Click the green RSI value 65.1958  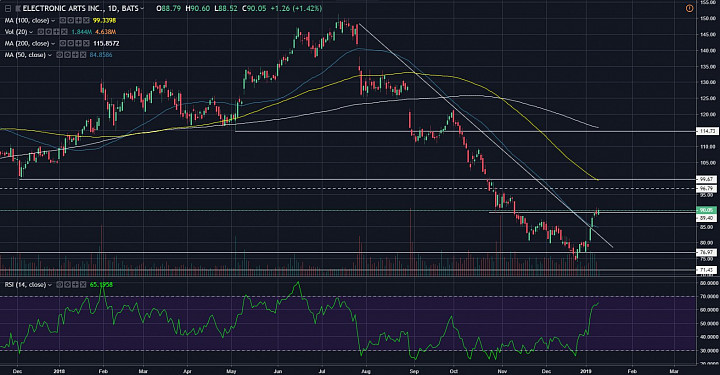tap(101, 285)
